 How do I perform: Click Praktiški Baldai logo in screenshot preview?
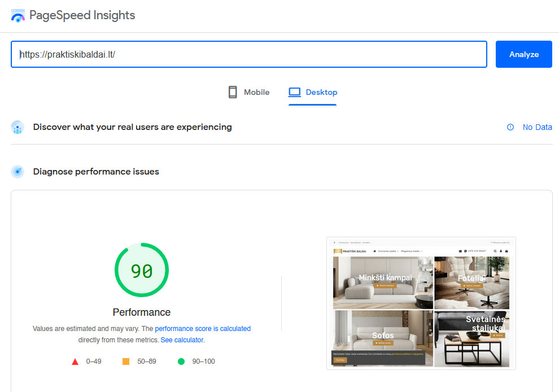[350, 251]
